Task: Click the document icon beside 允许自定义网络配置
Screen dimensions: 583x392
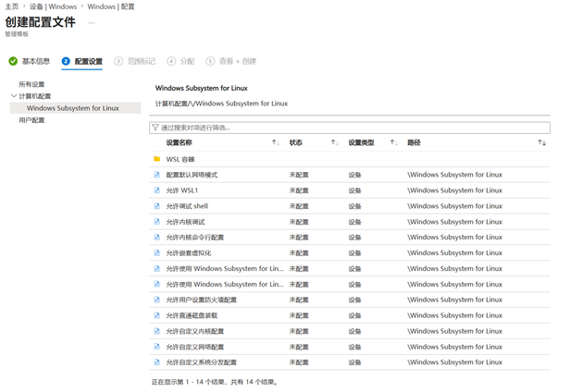Action: [157, 347]
